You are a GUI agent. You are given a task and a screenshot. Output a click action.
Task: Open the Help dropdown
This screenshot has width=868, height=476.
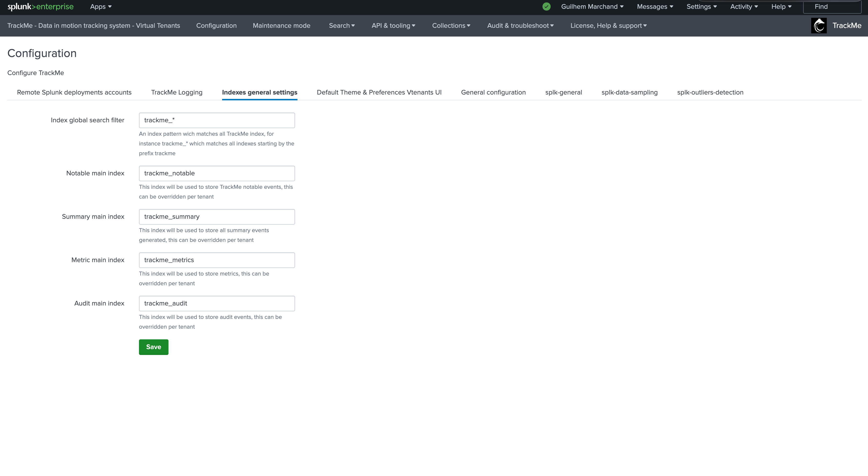[x=781, y=7]
